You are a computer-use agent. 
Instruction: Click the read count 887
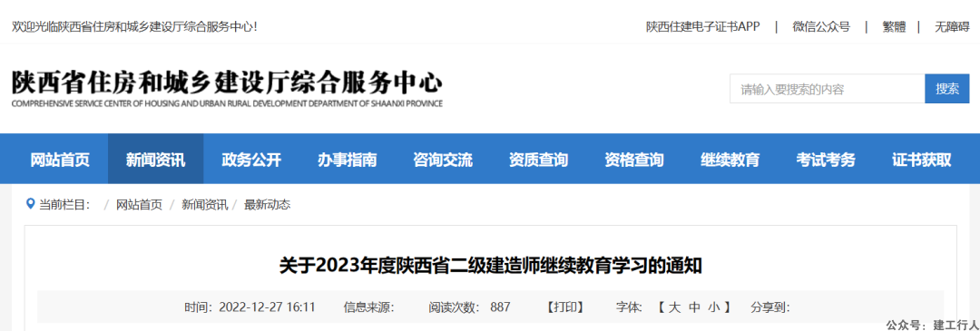coord(500,307)
